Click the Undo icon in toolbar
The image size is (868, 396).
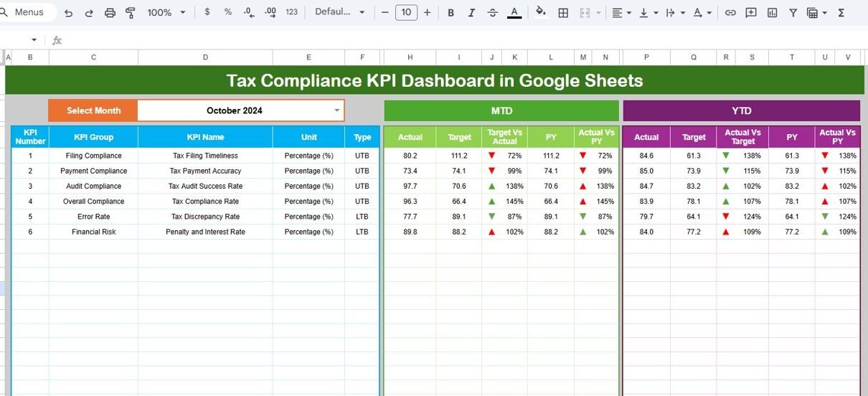68,13
